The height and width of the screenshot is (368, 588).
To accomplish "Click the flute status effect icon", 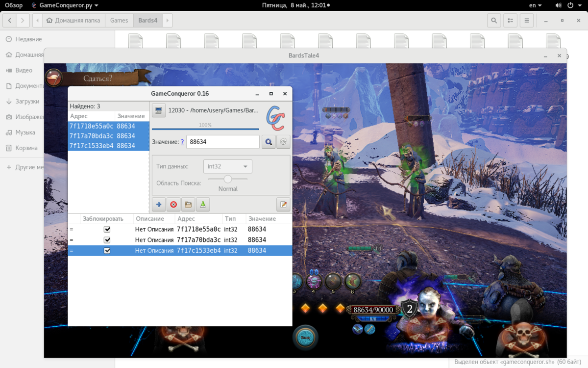I will coord(369,329).
